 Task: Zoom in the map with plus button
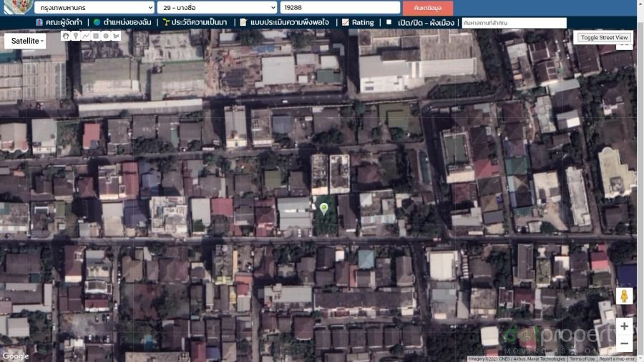tap(624, 326)
